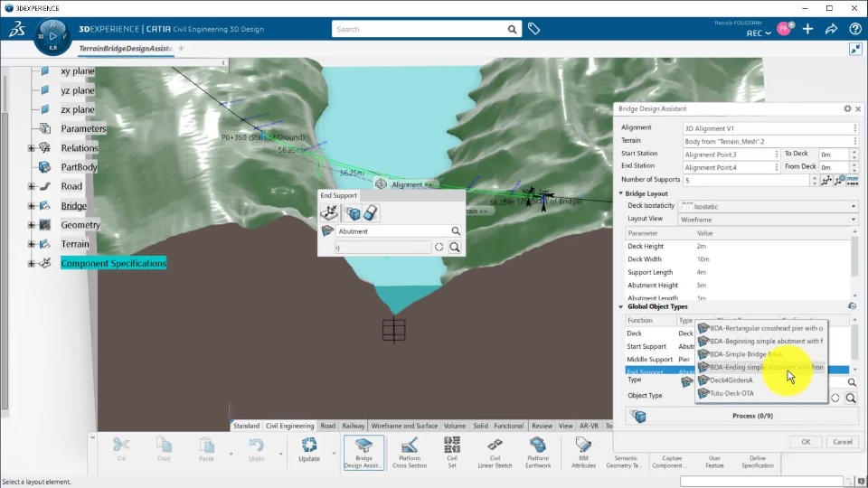Switch to the Railway tab

pos(354,426)
